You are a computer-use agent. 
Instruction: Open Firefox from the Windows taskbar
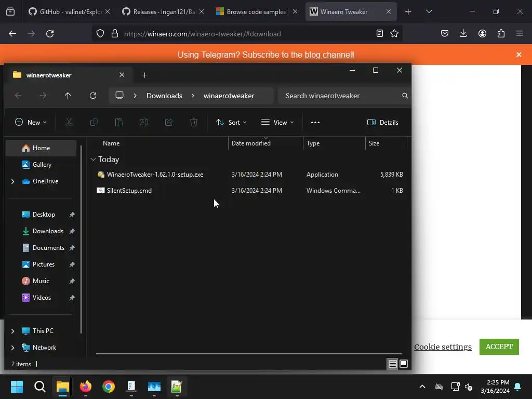[x=86, y=387]
